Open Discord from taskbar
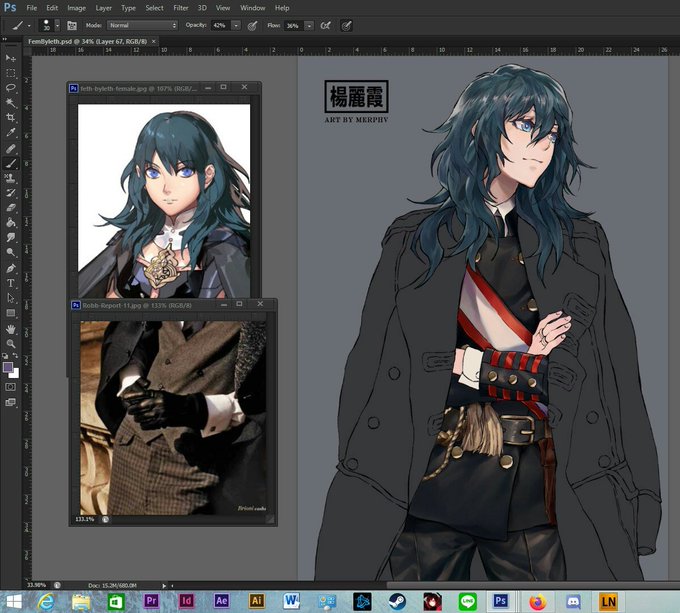The height and width of the screenshot is (613, 680). click(x=574, y=602)
